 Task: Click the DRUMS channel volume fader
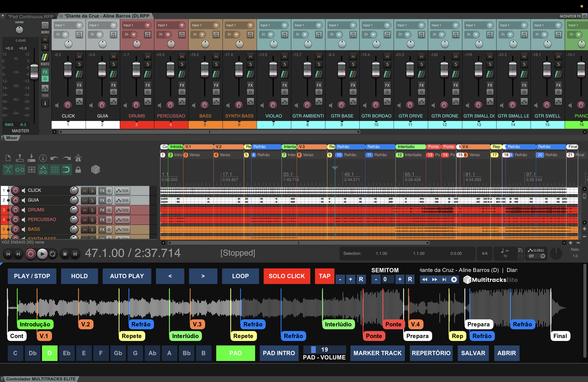(x=136, y=69)
